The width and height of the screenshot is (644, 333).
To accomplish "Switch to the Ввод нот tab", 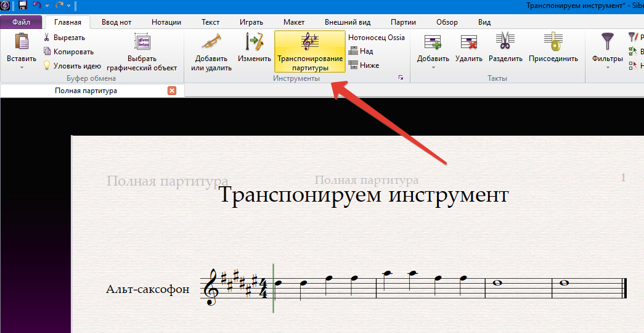I will click(116, 22).
